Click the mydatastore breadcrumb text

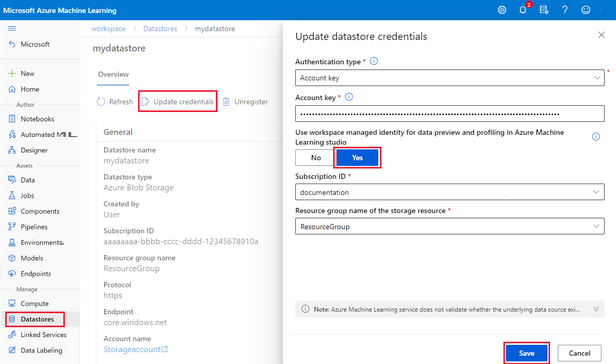pyautogui.click(x=215, y=29)
